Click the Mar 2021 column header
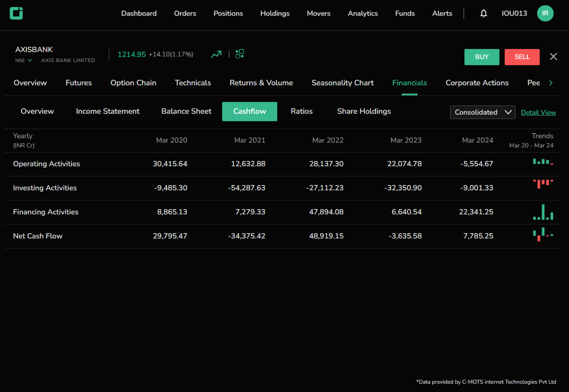 point(250,140)
